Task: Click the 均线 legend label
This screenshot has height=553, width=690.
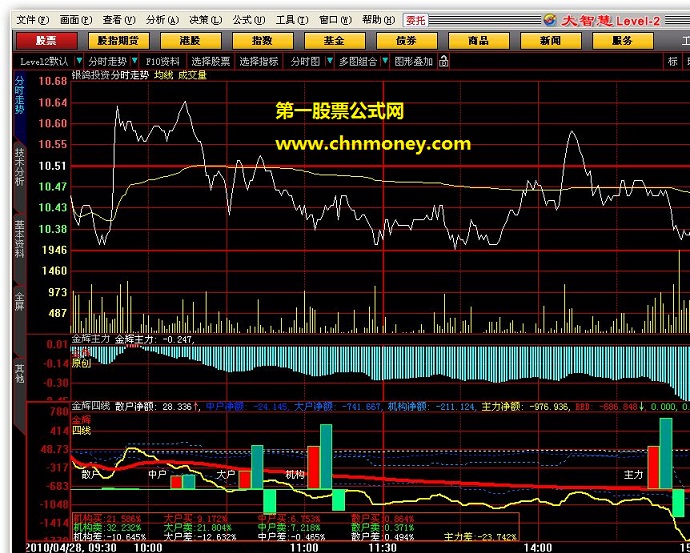Action: (163, 75)
